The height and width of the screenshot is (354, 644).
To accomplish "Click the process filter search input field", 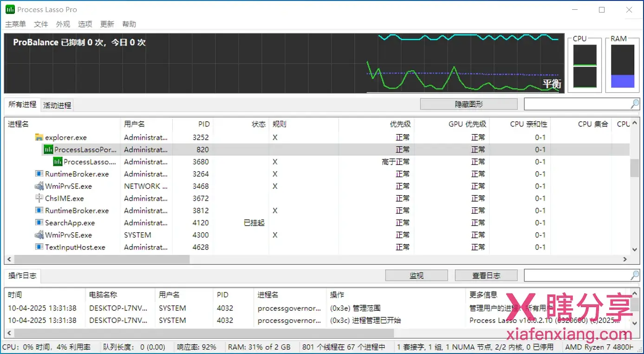I will tap(577, 104).
